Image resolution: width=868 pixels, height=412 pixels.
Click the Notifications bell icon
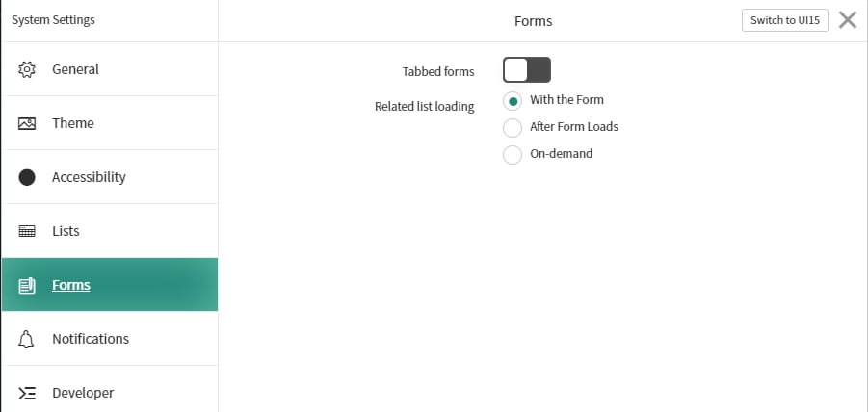click(26, 339)
